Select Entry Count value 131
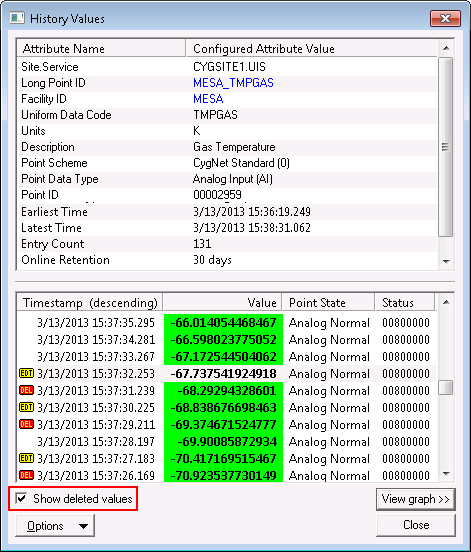This screenshot has height=552, width=471. [x=202, y=244]
